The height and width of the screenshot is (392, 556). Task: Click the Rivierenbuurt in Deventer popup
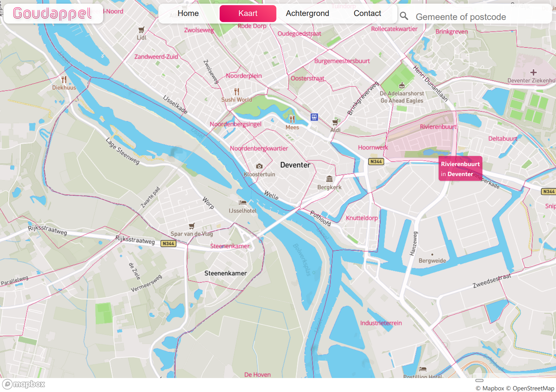pos(460,169)
